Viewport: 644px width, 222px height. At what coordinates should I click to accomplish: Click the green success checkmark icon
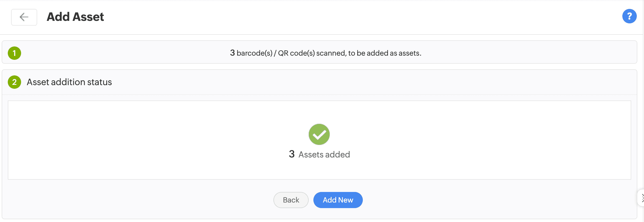[x=319, y=134]
